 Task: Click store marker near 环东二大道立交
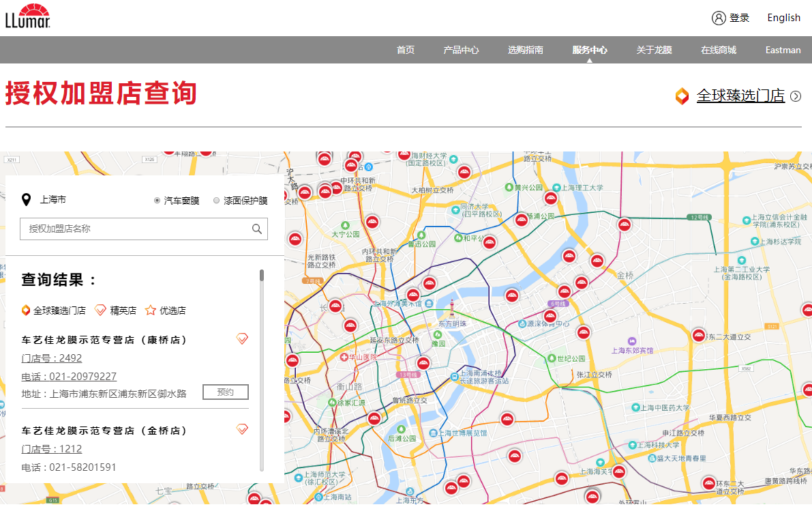(709, 483)
